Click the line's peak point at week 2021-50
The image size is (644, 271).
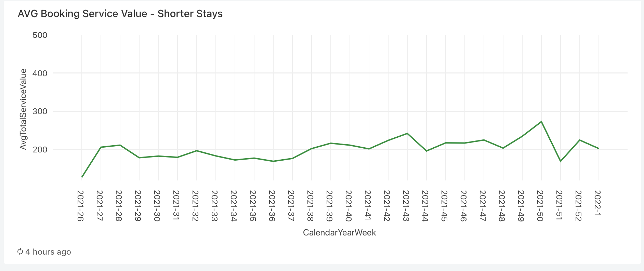(x=541, y=122)
